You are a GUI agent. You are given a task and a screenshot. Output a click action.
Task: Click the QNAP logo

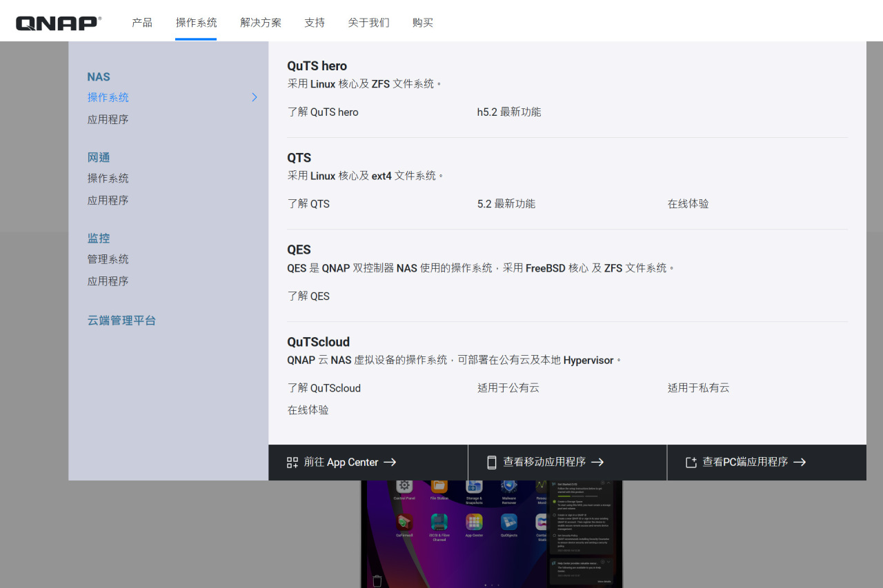59,23
